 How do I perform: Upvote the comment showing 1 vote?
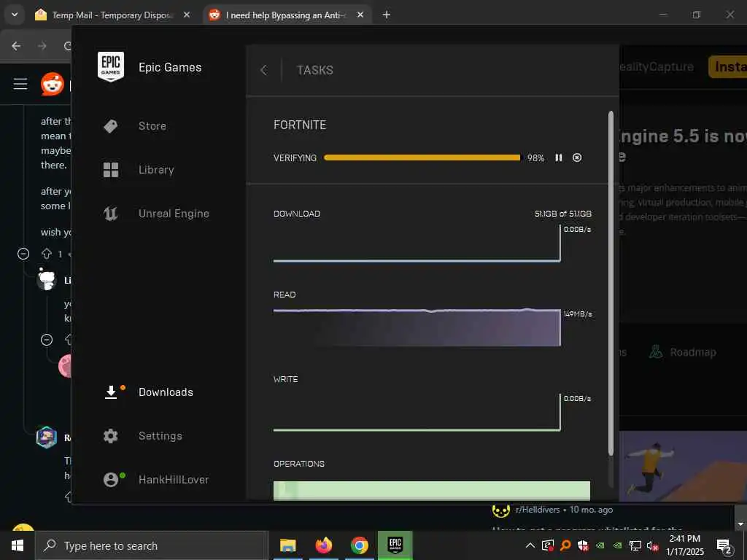pyautogui.click(x=46, y=254)
